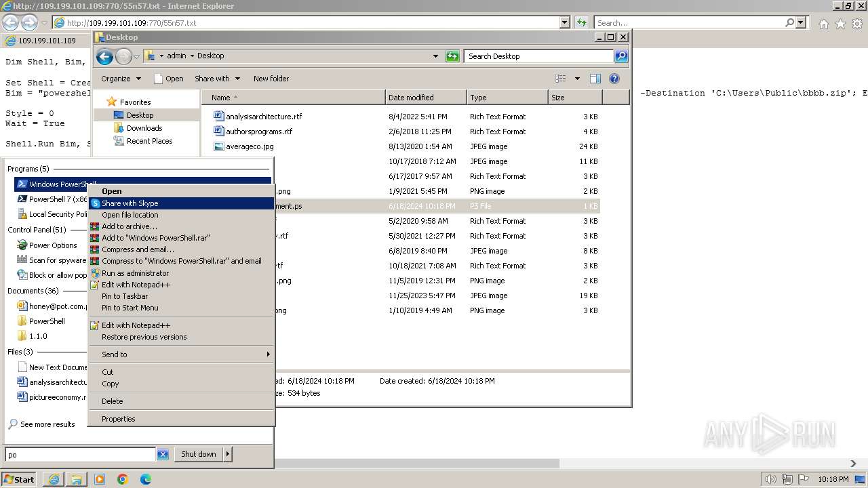Click Chrome taskbar icon
This screenshot has width=868, height=488.
click(x=123, y=479)
